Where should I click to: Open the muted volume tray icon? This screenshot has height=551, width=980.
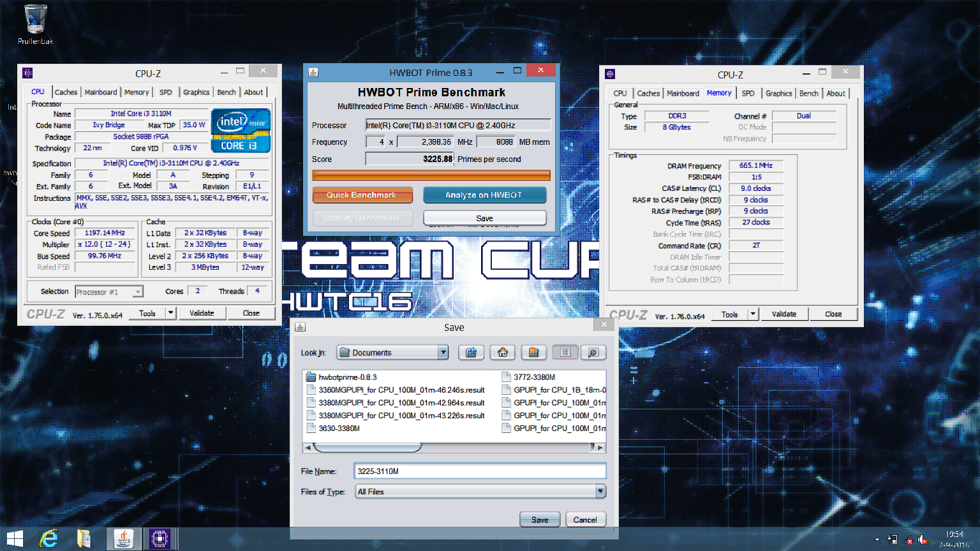(922, 540)
